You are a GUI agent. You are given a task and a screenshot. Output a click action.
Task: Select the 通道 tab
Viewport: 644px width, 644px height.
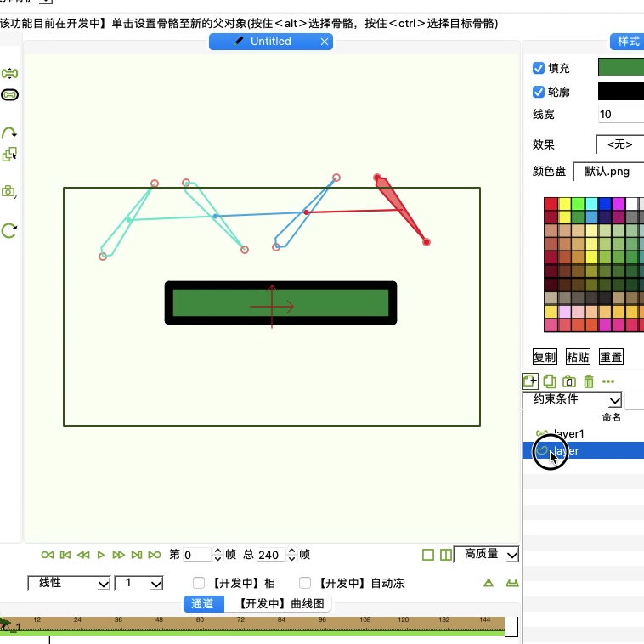(x=204, y=604)
